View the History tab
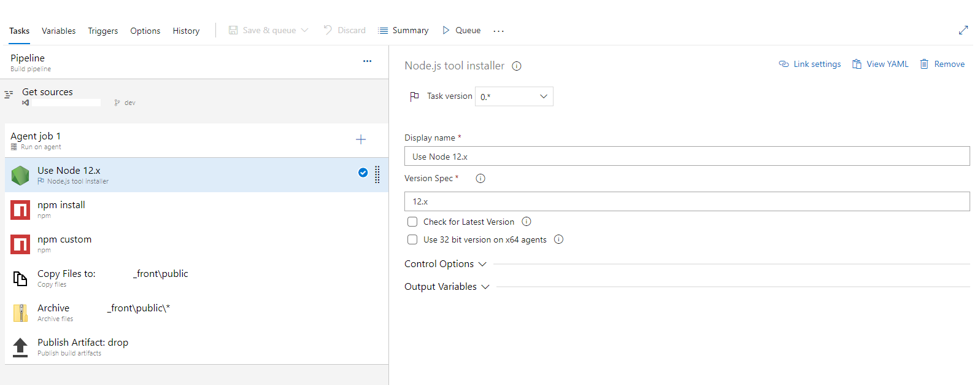This screenshot has height=385, width=980. pyautogui.click(x=186, y=31)
